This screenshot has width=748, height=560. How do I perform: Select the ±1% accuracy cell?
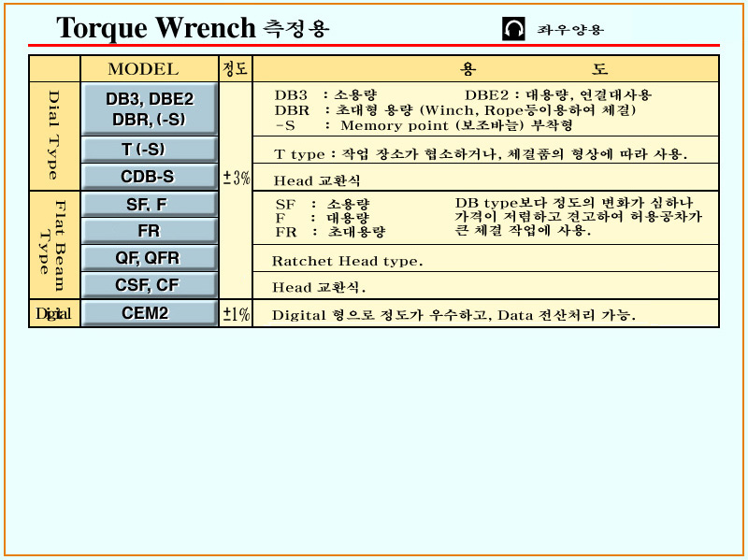(236, 315)
